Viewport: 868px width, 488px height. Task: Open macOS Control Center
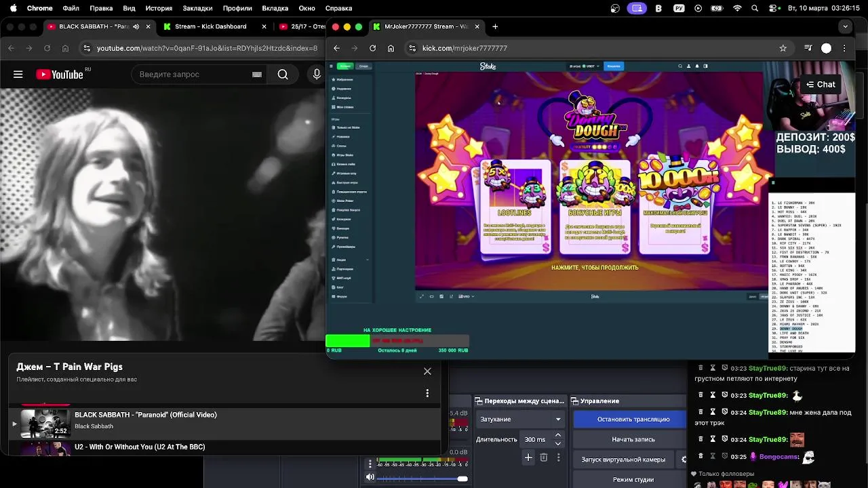click(x=773, y=8)
